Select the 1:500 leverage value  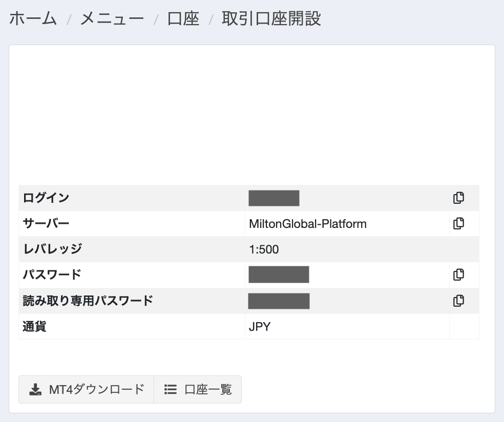(x=264, y=249)
